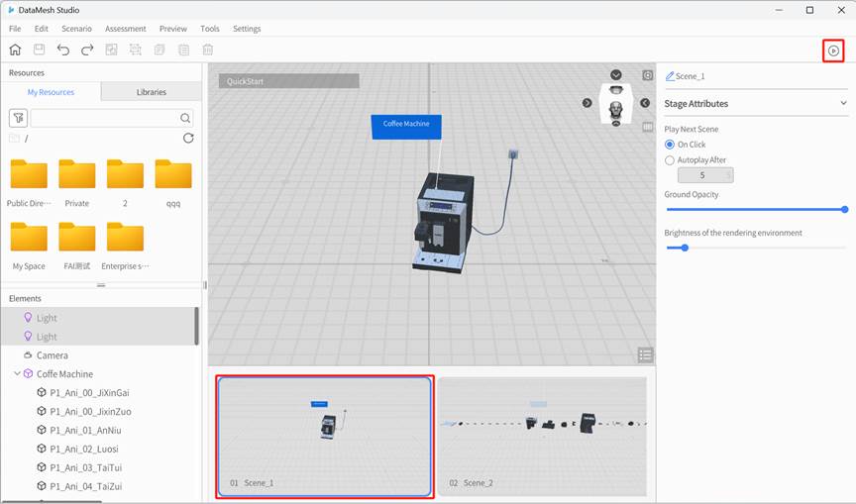The image size is (856, 504).
Task: Select the Scene_2 thumbnail
Action: coord(542,436)
